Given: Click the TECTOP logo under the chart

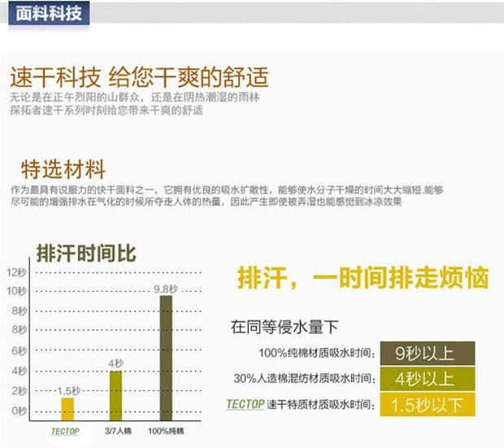Looking at the screenshot, I should pos(65,431).
